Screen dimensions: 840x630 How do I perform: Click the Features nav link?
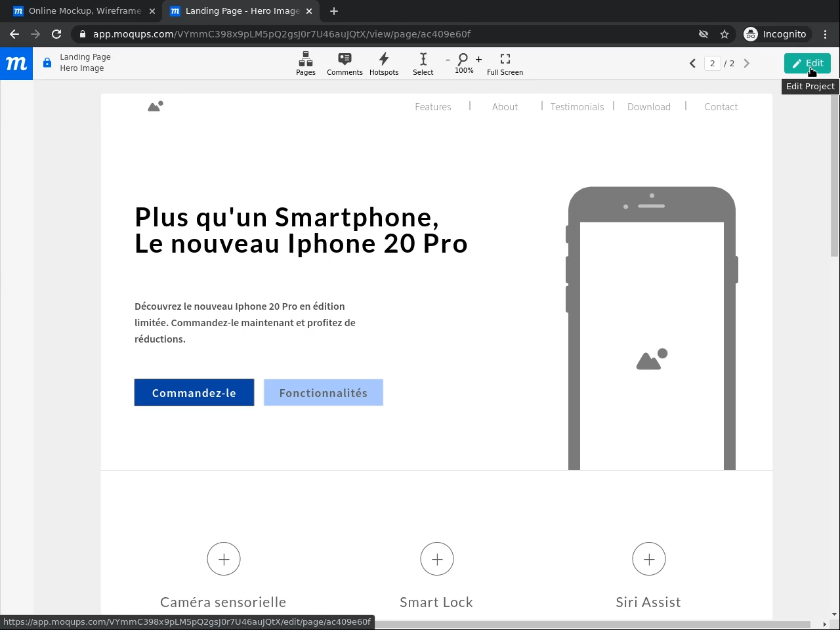[x=433, y=107]
